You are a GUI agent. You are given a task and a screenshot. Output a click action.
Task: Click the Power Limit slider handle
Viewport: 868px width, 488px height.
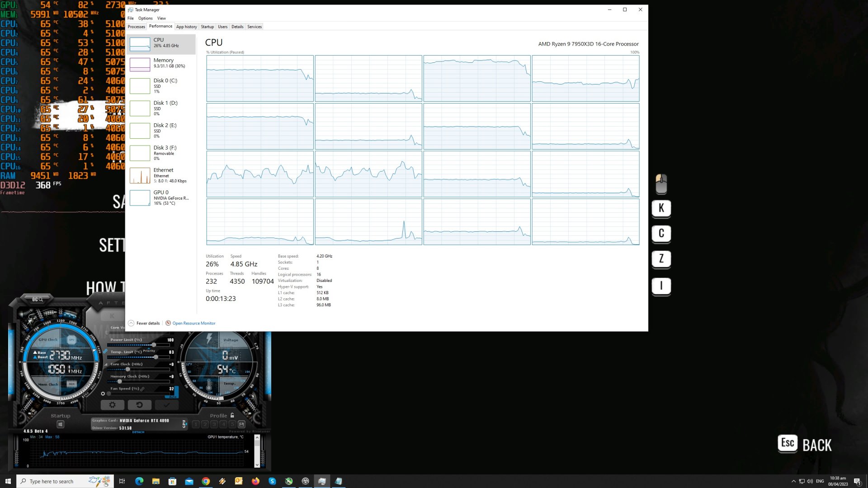point(154,345)
